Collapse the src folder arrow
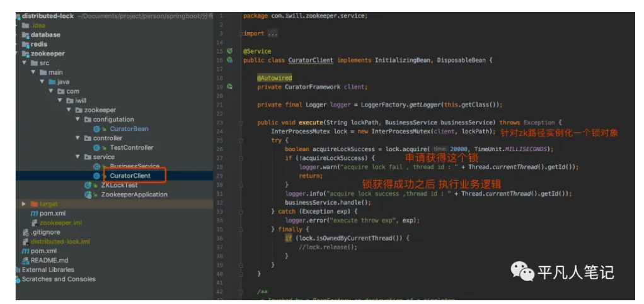This screenshot has height=304, width=644. click(25, 63)
